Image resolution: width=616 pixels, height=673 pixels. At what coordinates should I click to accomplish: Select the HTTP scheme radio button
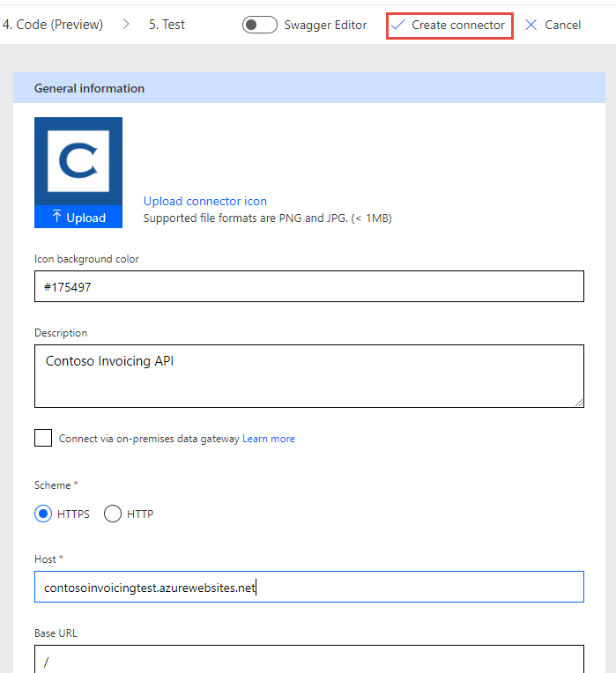pyautogui.click(x=113, y=514)
